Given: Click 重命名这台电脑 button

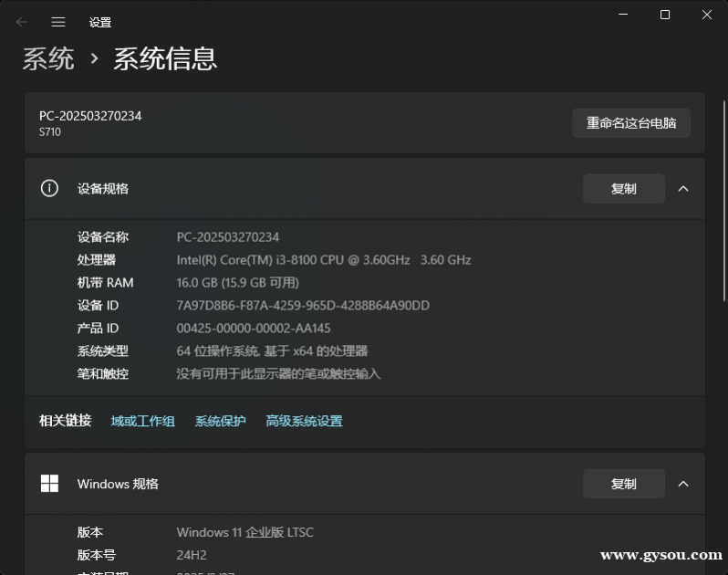Looking at the screenshot, I should click(631, 123).
